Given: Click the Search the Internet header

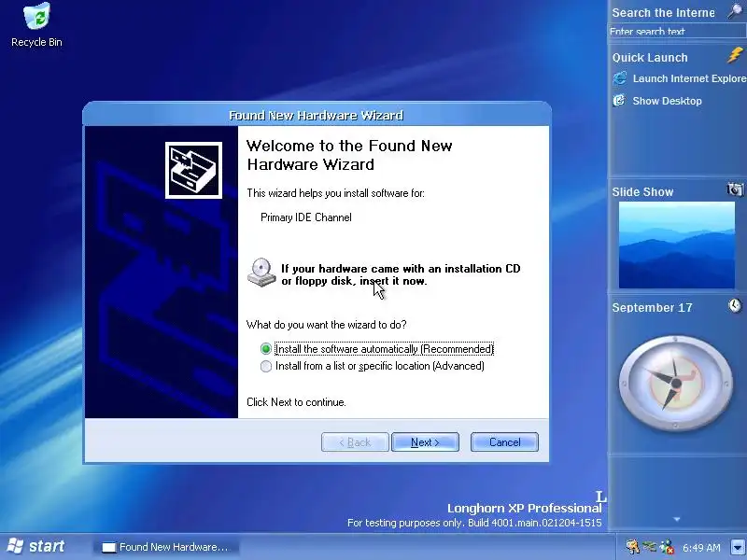Looking at the screenshot, I should 663,13.
